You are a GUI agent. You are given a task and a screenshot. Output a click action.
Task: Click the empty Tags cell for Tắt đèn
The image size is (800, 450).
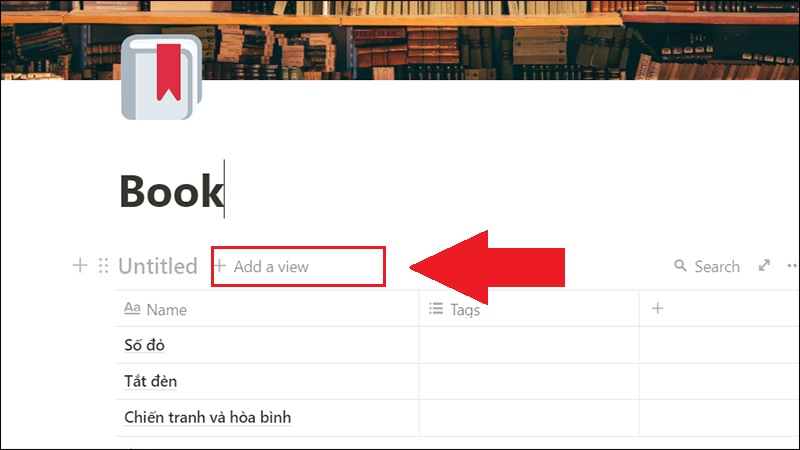[x=529, y=381]
